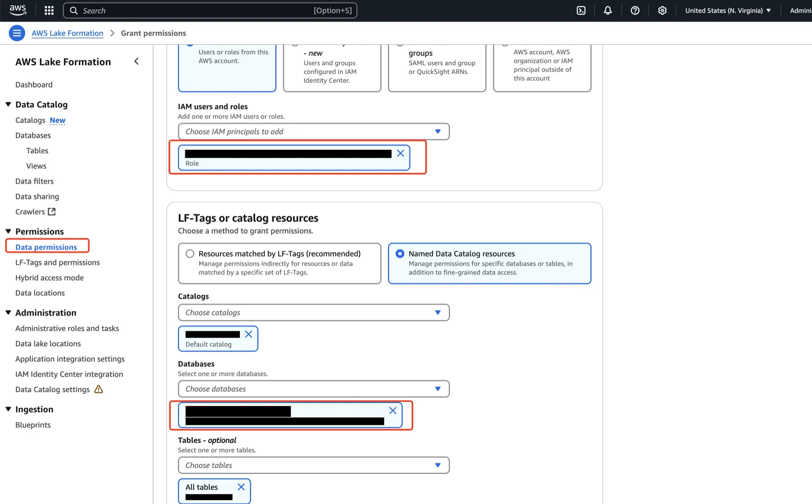
Task: Collapse the Lake Formation side panel
Action: tap(136, 62)
